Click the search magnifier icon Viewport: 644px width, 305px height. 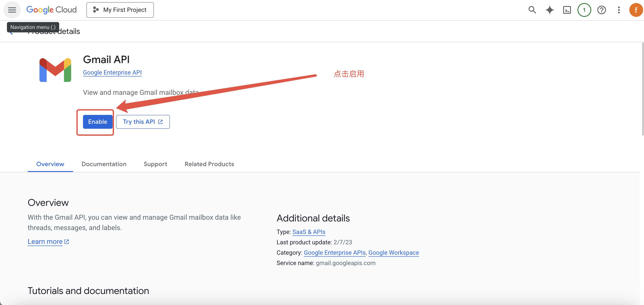(532, 10)
